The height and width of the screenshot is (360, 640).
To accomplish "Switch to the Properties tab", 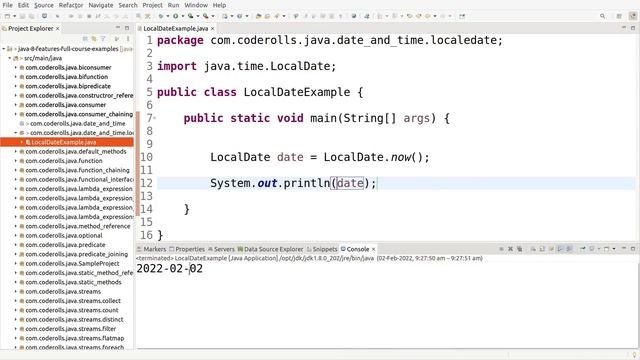I will click(x=187, y=249).
